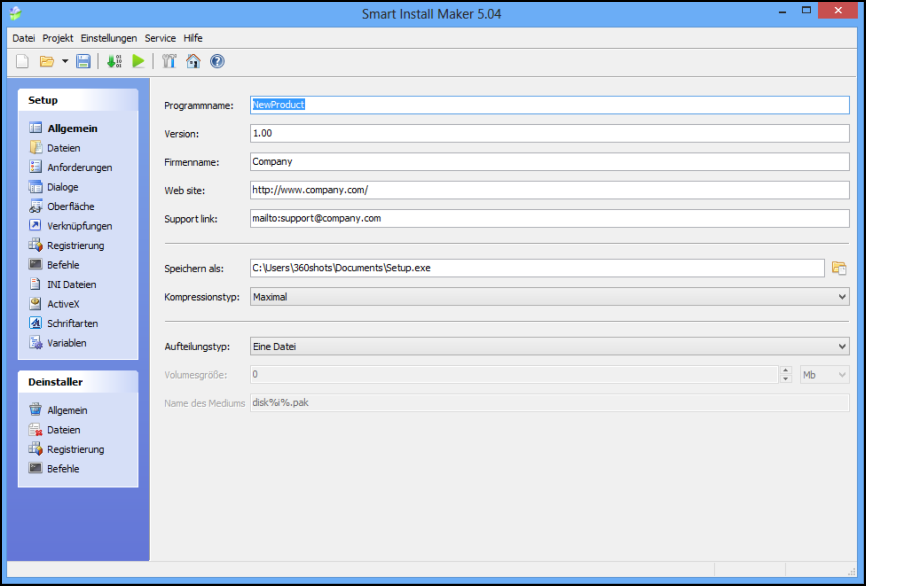Image resolution: width=908 pixels, height=588 pixels.
Task: Run the installer with green play icon
Action: tap(138, 61)
